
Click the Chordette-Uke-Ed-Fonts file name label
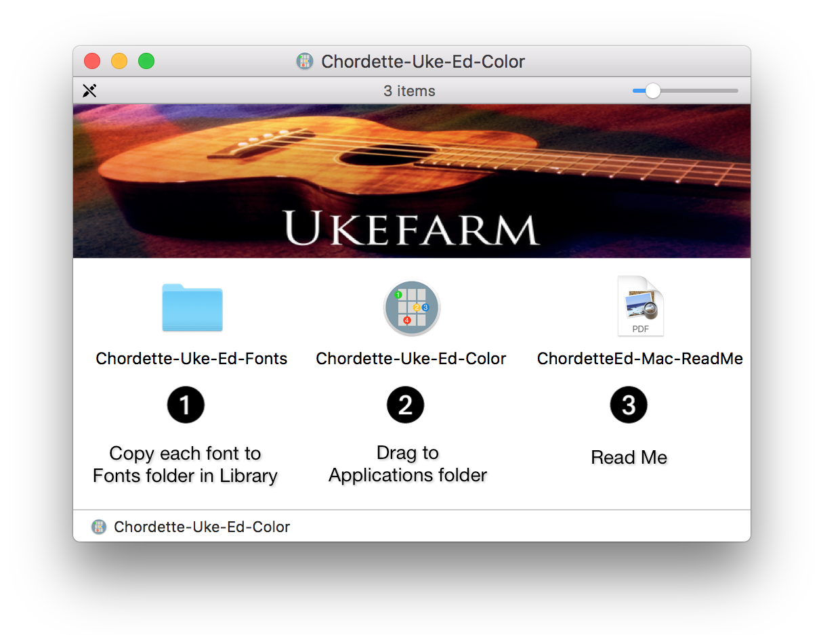click(192, 359)
